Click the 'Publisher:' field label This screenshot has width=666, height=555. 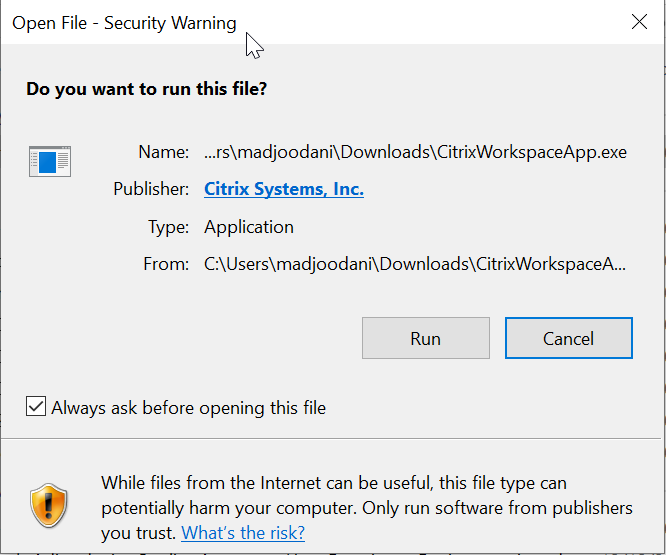point(151,189)
